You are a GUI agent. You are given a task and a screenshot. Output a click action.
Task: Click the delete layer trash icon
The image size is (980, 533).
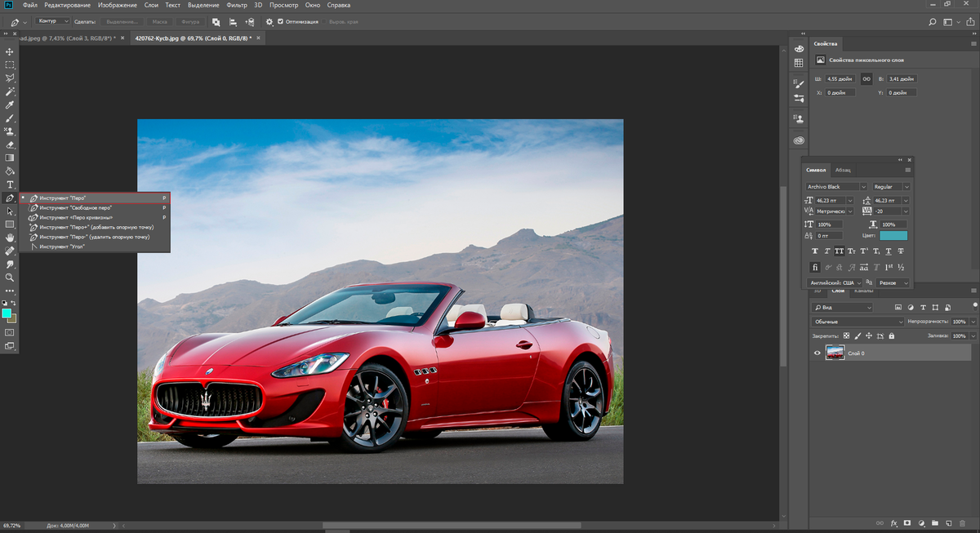(x=962, y=522)
